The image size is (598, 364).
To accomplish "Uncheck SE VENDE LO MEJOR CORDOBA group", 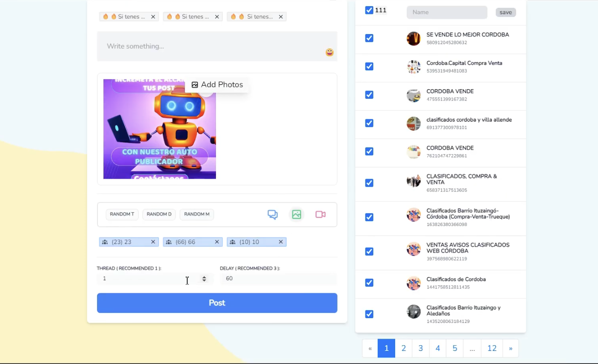I will pyautogui.click(x=369, y=38).
